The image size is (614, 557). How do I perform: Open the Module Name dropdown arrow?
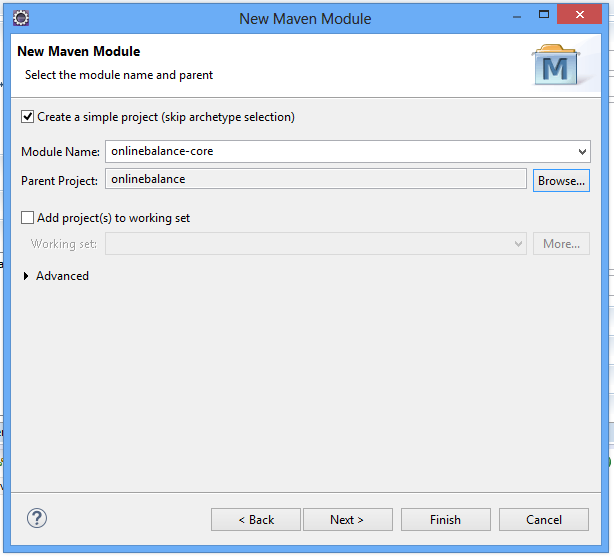582,152
